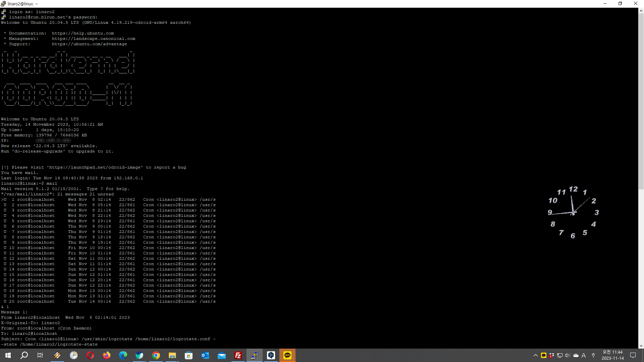Click 'X-Original-To: linaro2' header line

(x=30, y=323)
